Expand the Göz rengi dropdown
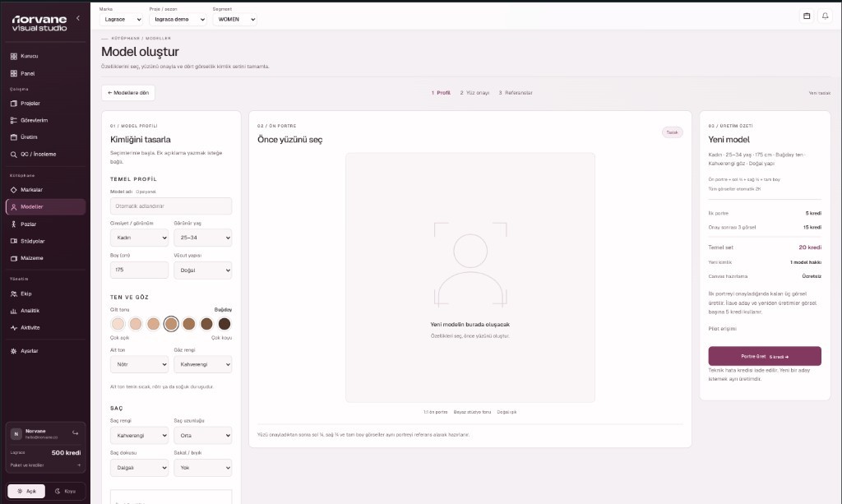The height and width of the screenshot is (504, 842). coord(203,364)
